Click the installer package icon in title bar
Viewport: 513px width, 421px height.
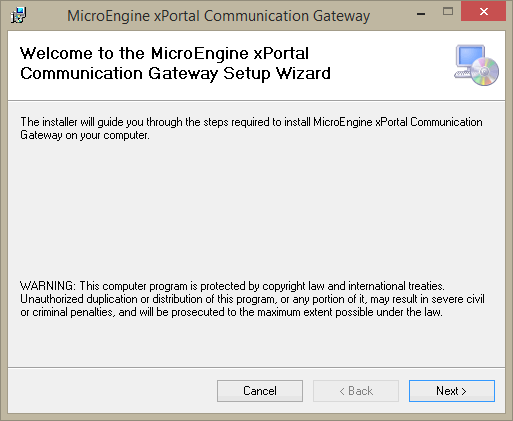pos(18,15)
